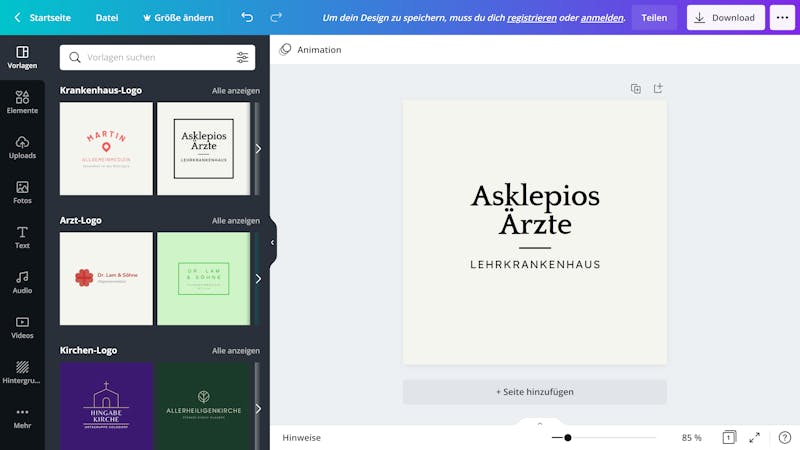Image resolution: width=800 pixels, height=450 pixels.
Task: Open the Uploads sidebar panel
Action: tap(22, 147)
